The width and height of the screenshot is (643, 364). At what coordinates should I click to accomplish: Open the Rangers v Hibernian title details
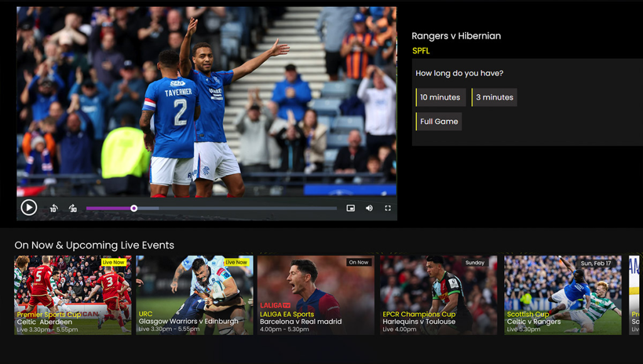pyautogui.click(x=457, y=36)
